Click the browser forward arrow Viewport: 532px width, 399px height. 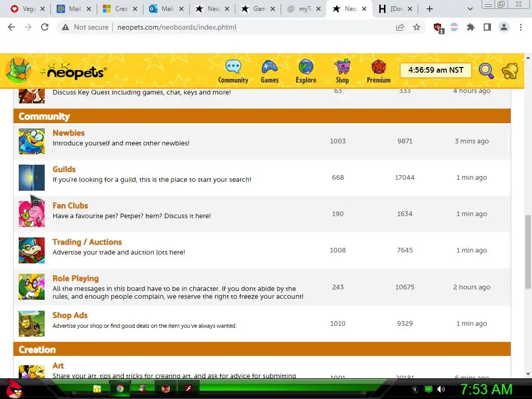tap(28, 27)
